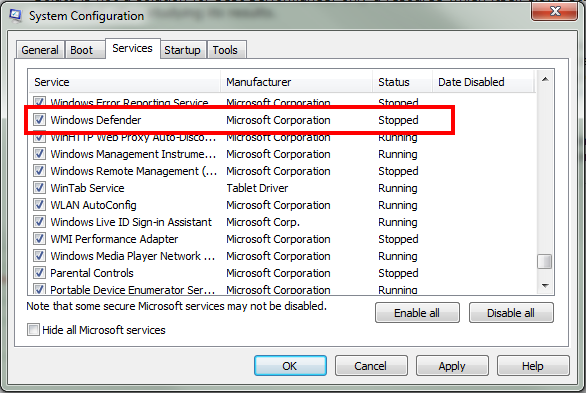This screenshot has height=393, width=586.
Task: Uncheck the Windows Defender service checkbox
Action: coord(39,120)
